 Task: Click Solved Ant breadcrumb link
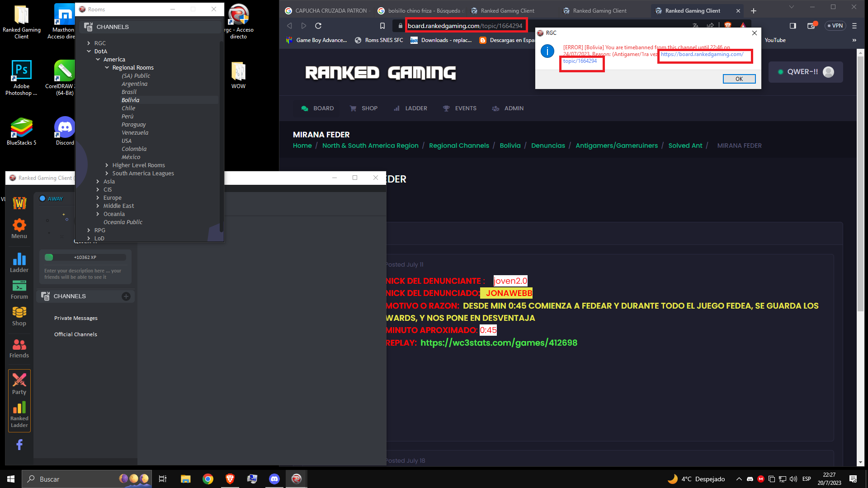[685, 145]
